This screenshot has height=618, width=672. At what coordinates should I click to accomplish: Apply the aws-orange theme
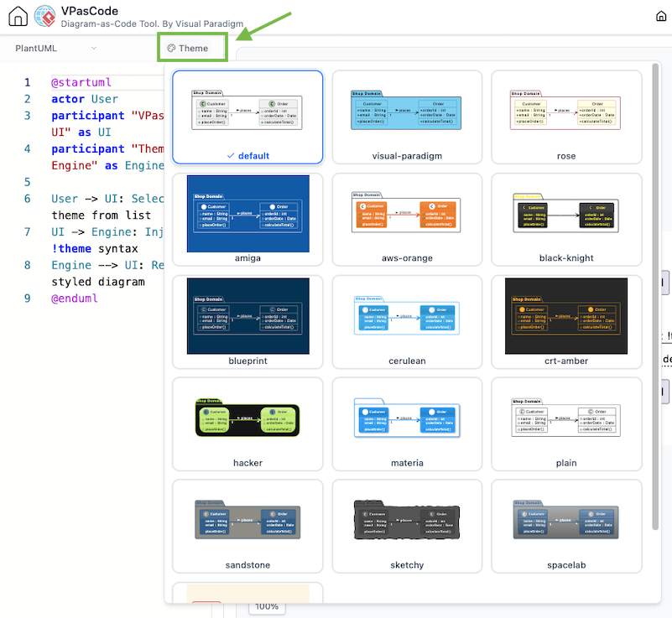(407, 219)
